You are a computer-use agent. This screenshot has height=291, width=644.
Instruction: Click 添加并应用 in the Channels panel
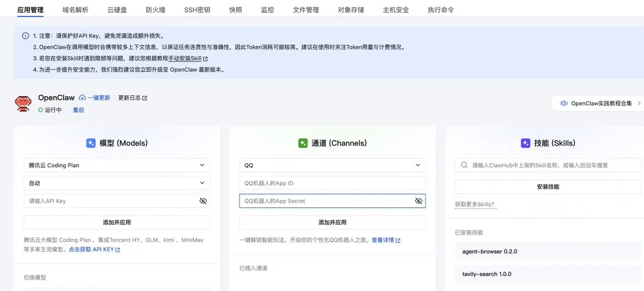pos(332,222)
